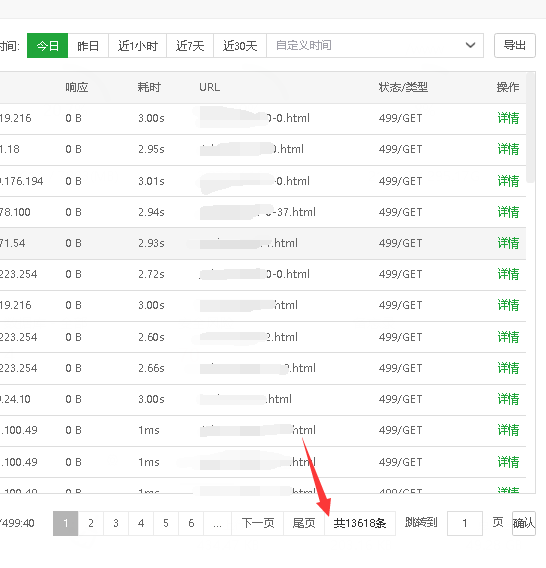Go to page 6 in pagination

[191, 523]
